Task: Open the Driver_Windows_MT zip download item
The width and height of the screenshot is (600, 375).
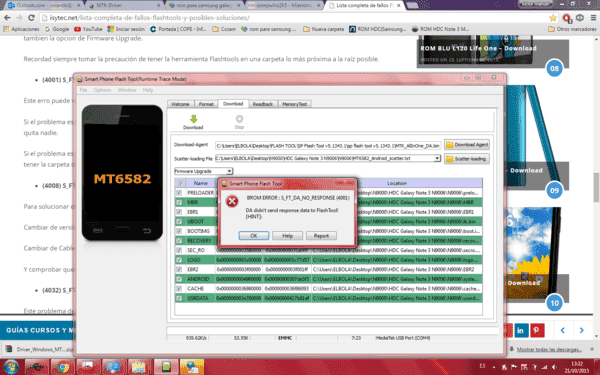Action: 39,349
